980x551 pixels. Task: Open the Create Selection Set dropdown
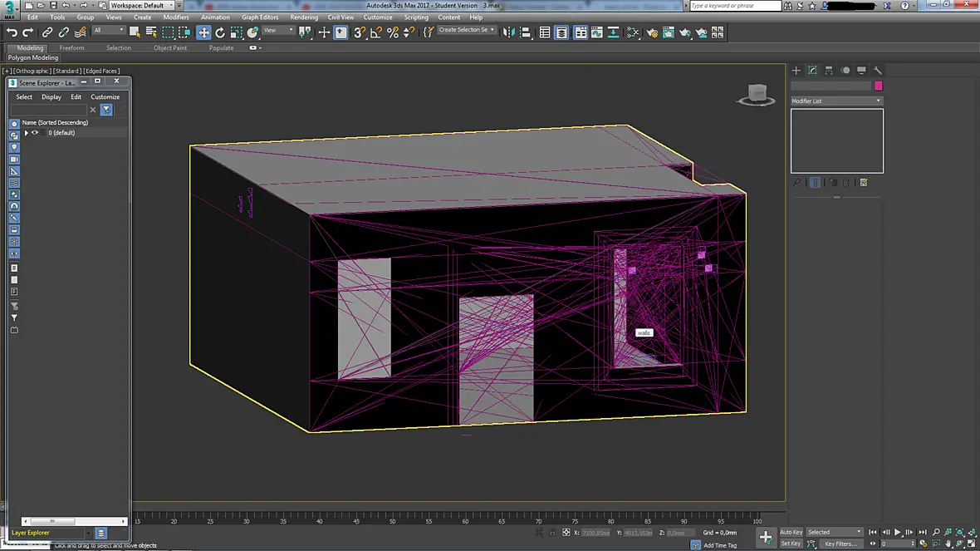pos(466,30)
